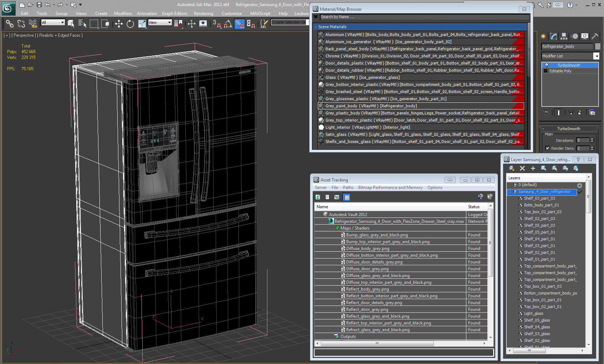Switch to the Create command panel tab
This screenshot has width=604, height=364.
[x=543, y=36]
